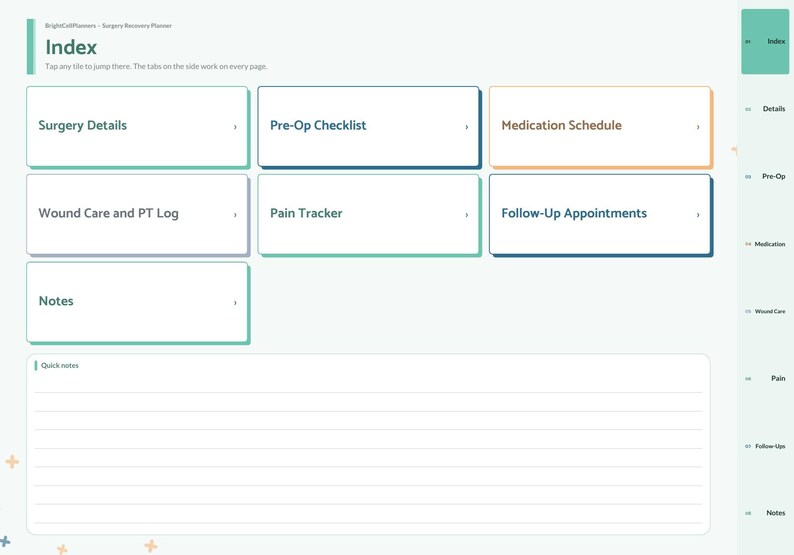Click the chevron on Pre-Op Checklist tile
Screen dimensions: 794x555
pos(466,127)
